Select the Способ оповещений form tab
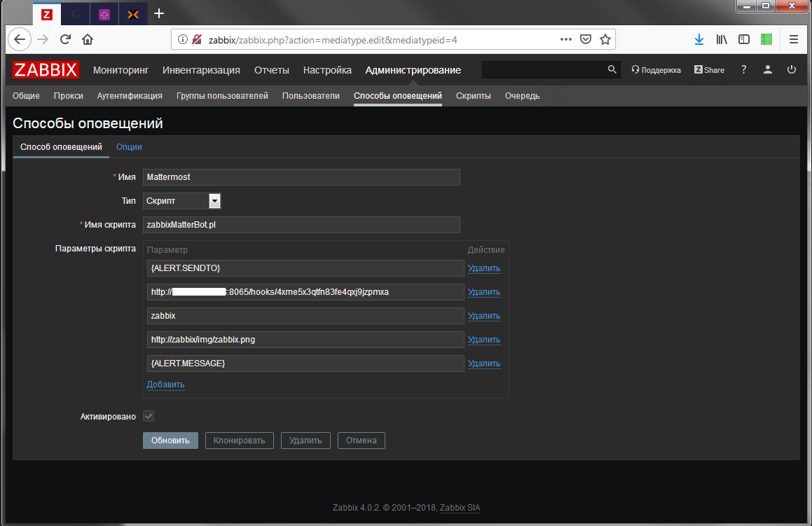The image size is (812, 526). (61, 147)
